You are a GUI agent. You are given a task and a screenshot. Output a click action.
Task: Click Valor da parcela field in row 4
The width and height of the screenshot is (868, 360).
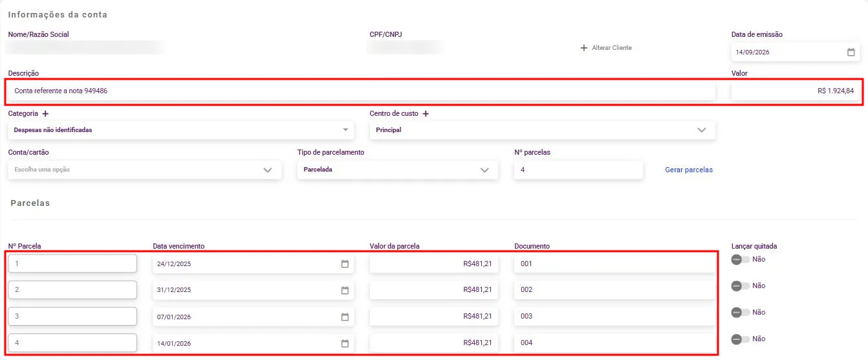click(434, 343)
